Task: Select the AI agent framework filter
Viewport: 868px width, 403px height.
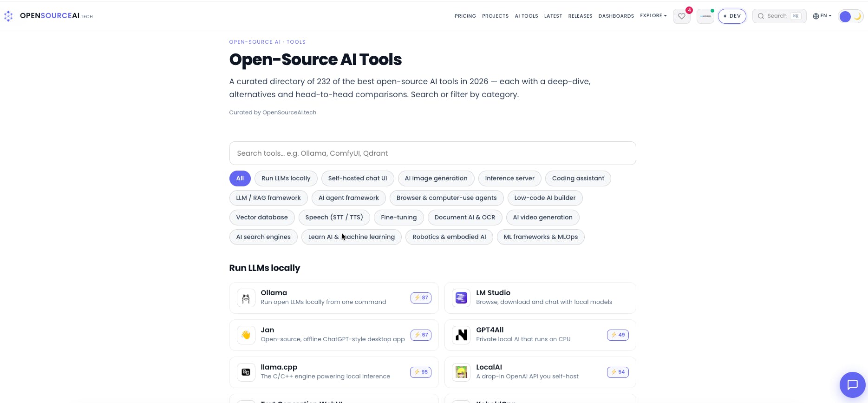Action: (349, 198)
